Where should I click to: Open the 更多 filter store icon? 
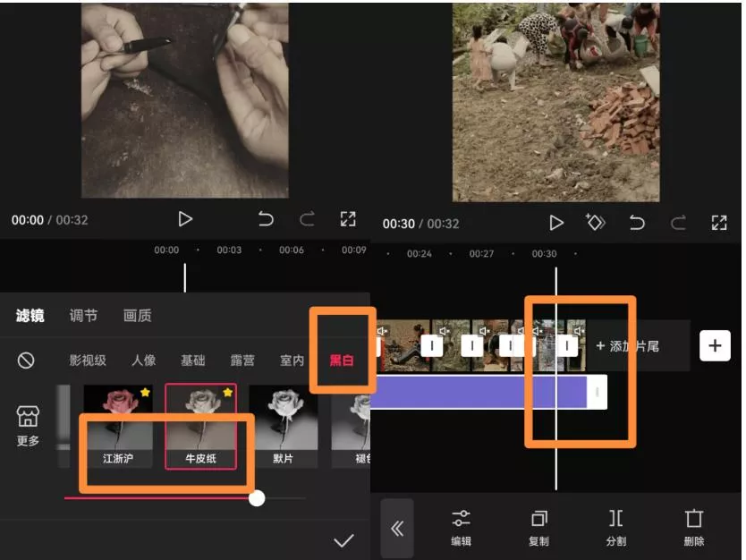tap(28, 425)
